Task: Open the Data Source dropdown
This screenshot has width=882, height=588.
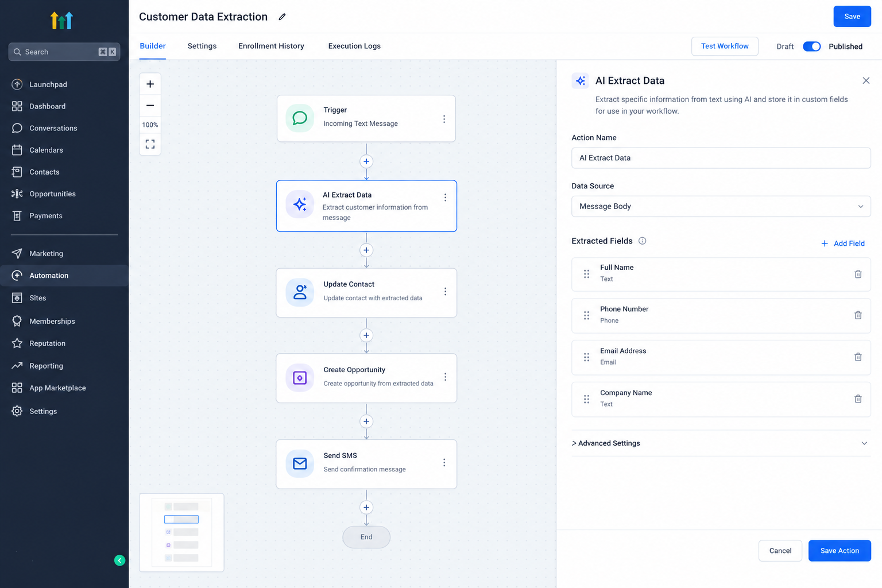Action: 721,206
